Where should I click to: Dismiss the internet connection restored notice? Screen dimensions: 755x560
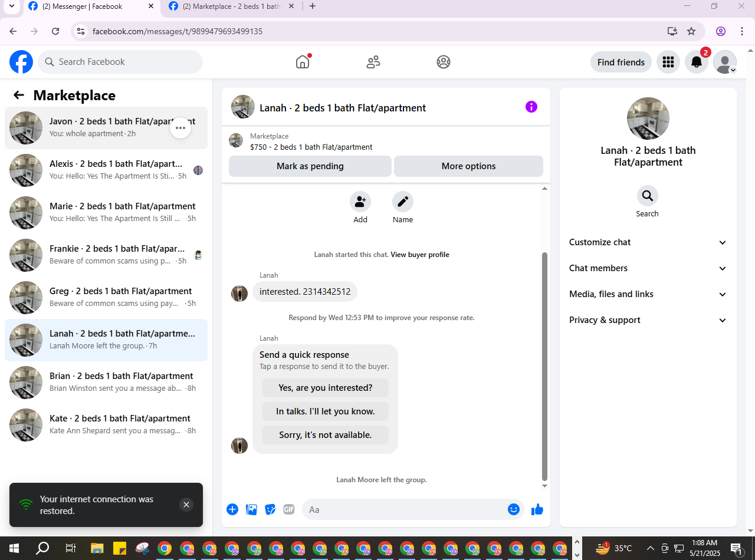[186, 505]
